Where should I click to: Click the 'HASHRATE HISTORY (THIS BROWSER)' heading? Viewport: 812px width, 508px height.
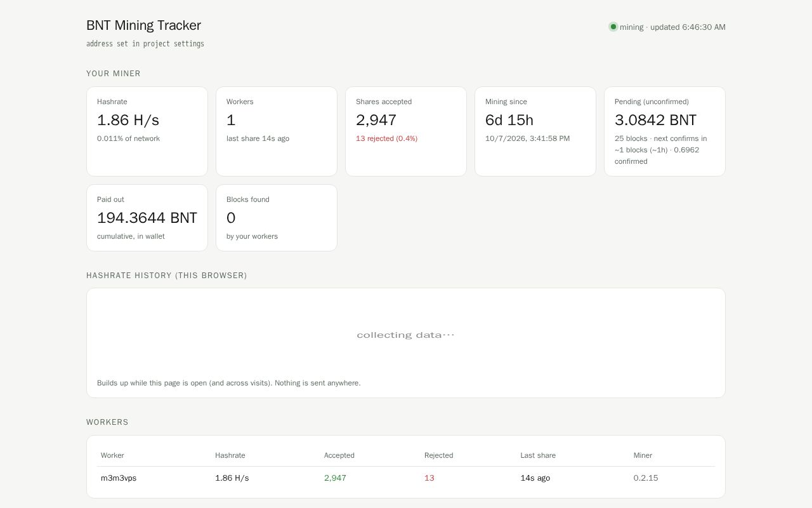point(167,276)
